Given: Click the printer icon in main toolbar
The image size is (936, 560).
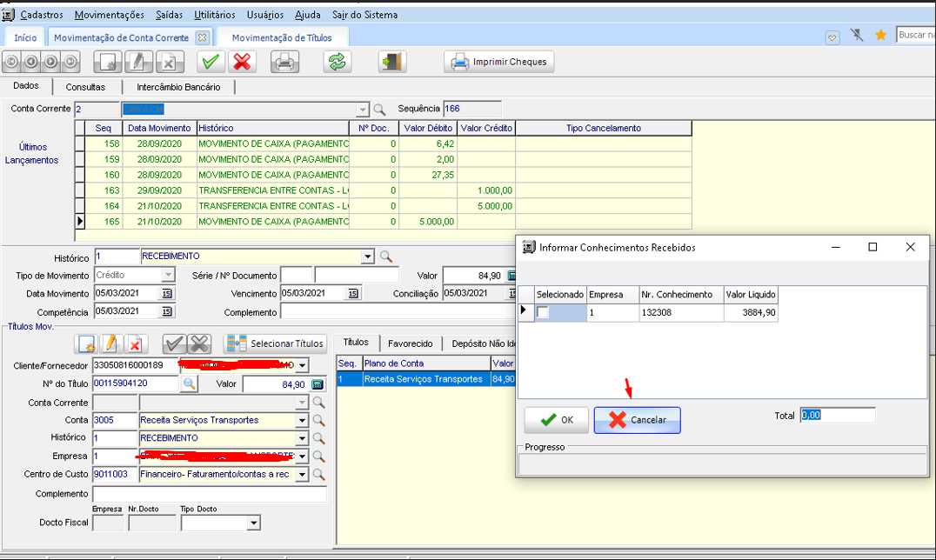Looking at the screenshot, I should [284, 62].
